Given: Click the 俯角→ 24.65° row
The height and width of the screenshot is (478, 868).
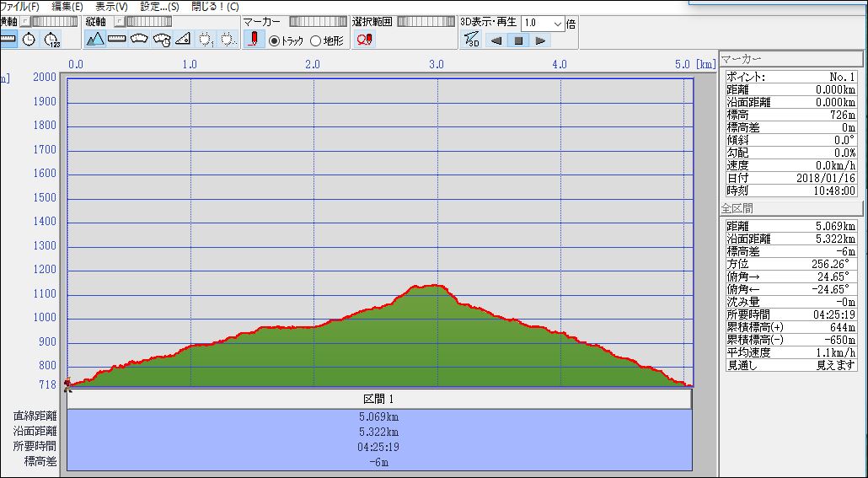Looking at the screenshot, I should click(x=791, y=277).
